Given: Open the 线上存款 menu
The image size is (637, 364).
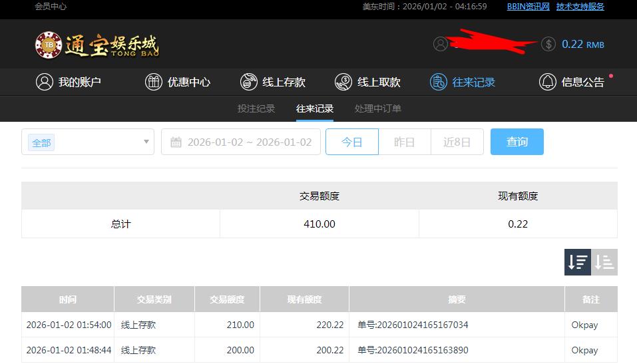Looking at the screenshot, I should click(x=273, y=82).
